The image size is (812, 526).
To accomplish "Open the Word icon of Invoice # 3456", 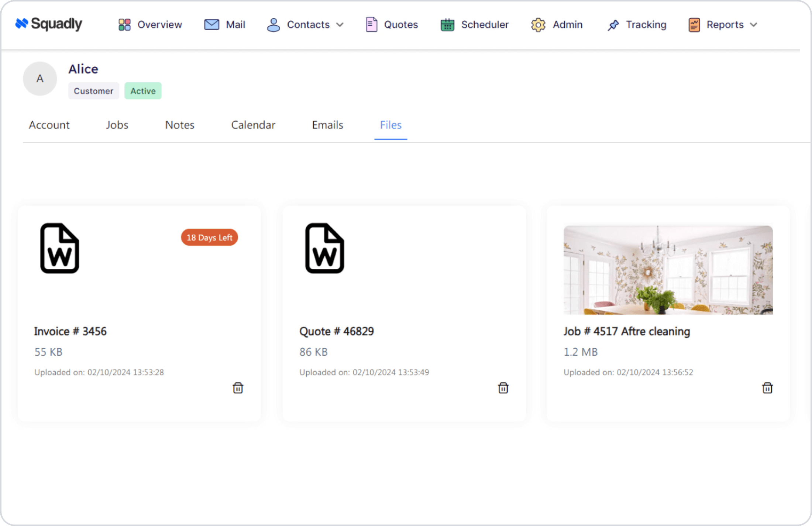I will pos(60,248).
